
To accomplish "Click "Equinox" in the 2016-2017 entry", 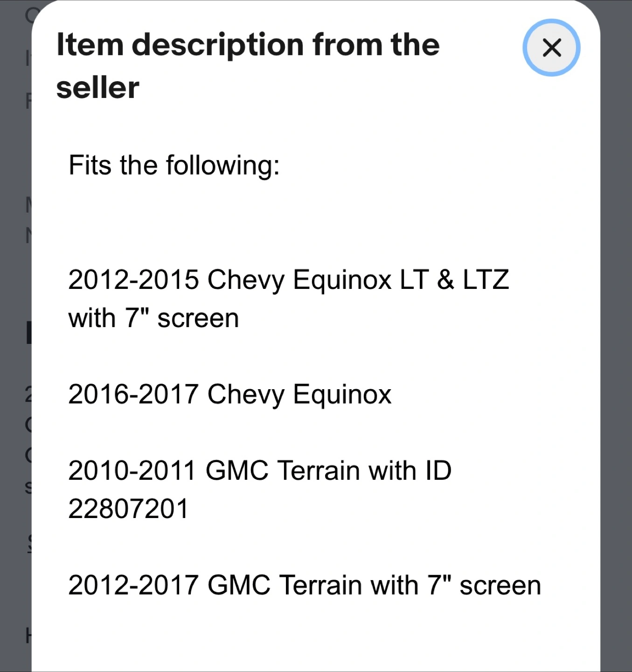I will 342,394.
